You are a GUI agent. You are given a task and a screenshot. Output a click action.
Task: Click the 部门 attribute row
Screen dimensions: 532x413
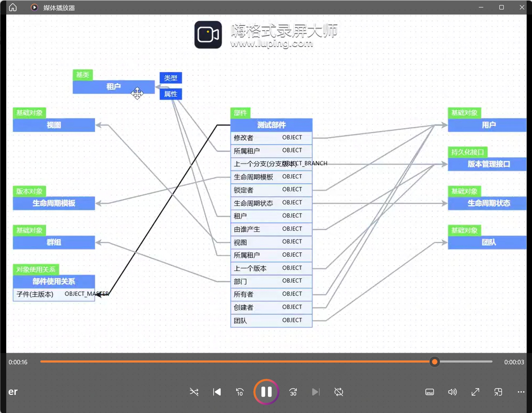(271, 281)
